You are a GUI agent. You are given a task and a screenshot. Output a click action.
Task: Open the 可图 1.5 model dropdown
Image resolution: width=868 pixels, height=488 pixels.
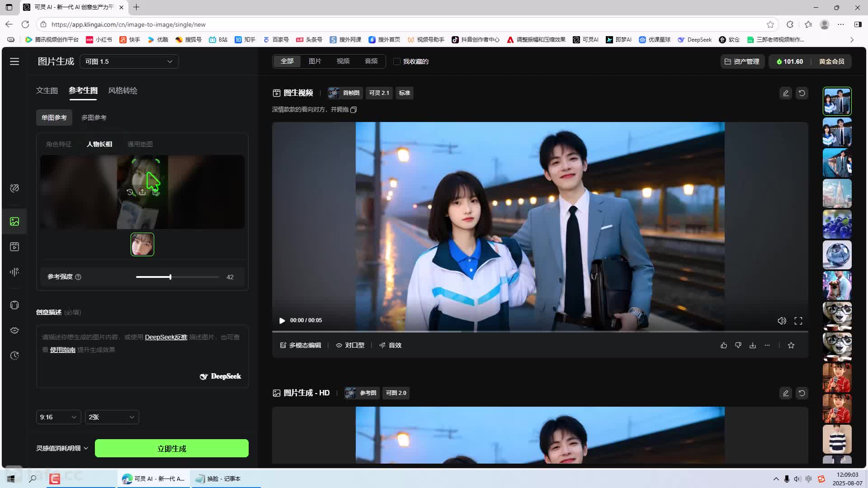129,61
